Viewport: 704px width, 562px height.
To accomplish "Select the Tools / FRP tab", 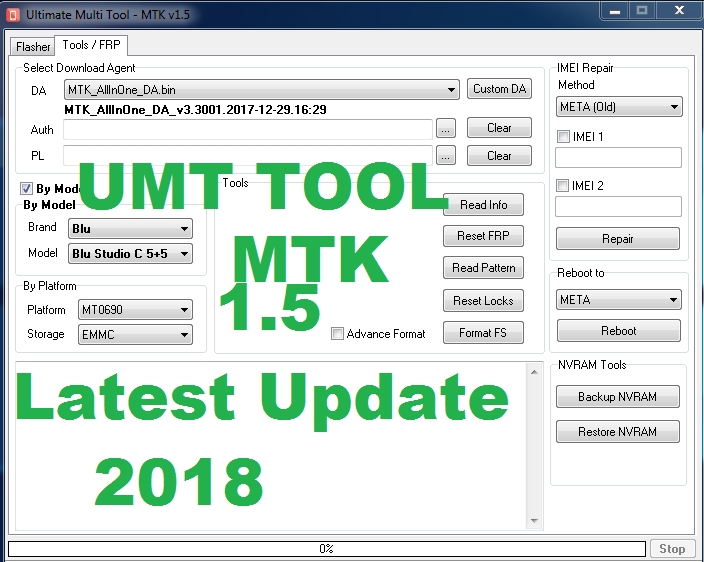I will 91,45.
